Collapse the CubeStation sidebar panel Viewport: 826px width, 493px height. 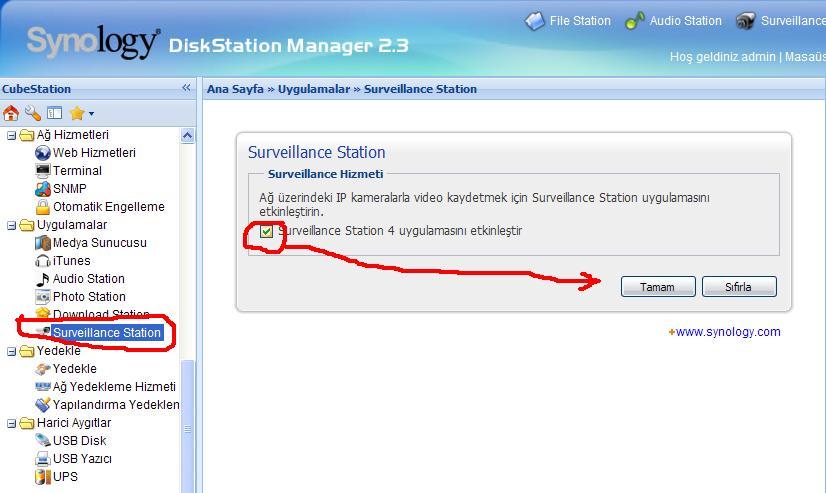tap(186, 88)
